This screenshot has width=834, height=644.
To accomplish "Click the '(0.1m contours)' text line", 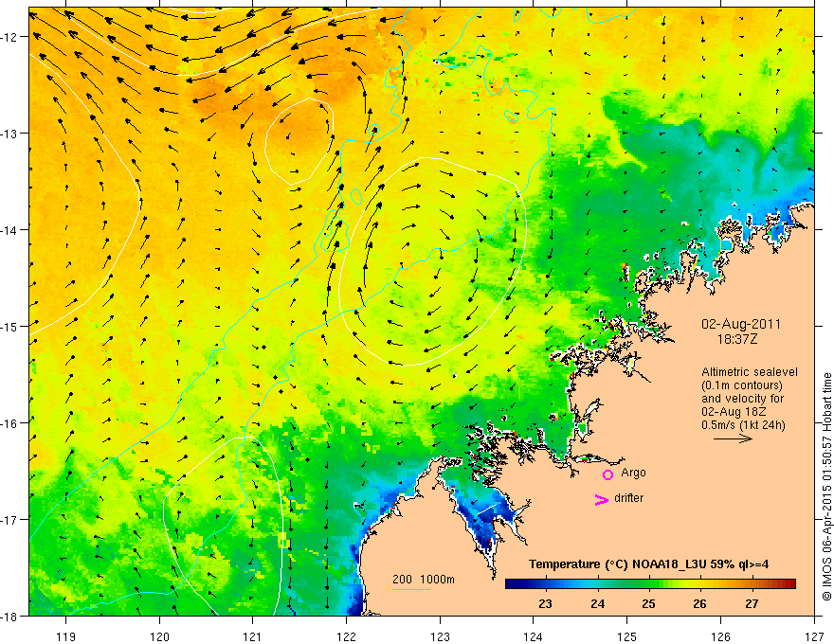I will pyautogui.click(x=742, y=385).
